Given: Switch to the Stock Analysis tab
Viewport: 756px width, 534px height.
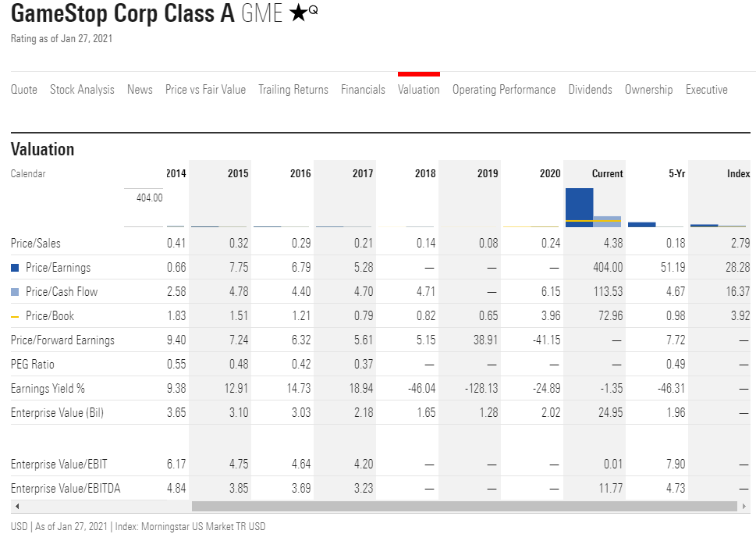Looking at the screenshot, I should coord(82,90).
